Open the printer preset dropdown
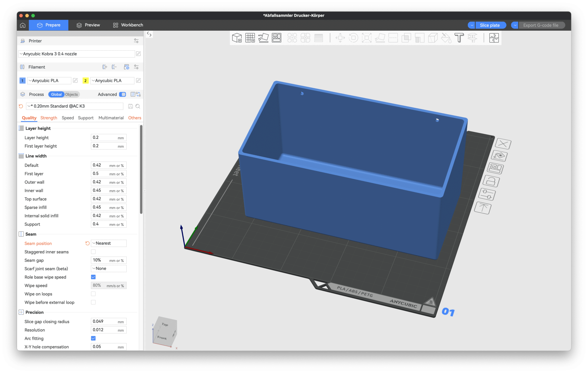This screenshot has width=588, height=373. click(x=77, y=54)
